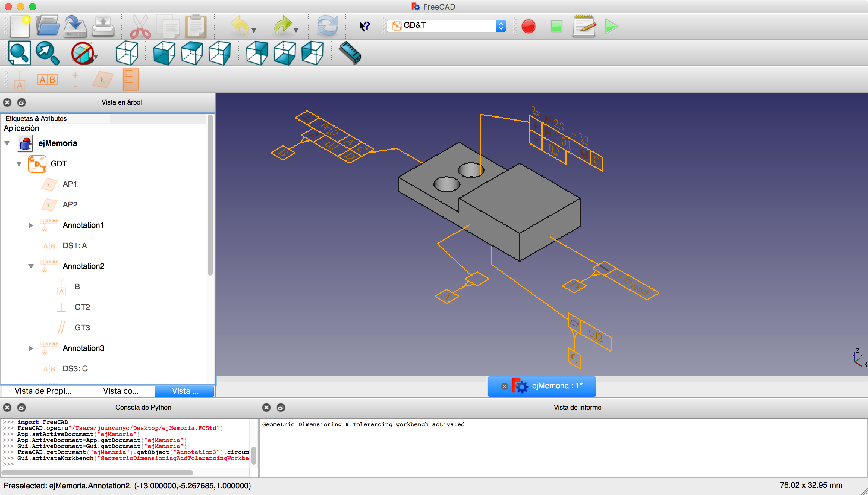
Task: Add geometric tolerance tool
Action: click(75, 80)
